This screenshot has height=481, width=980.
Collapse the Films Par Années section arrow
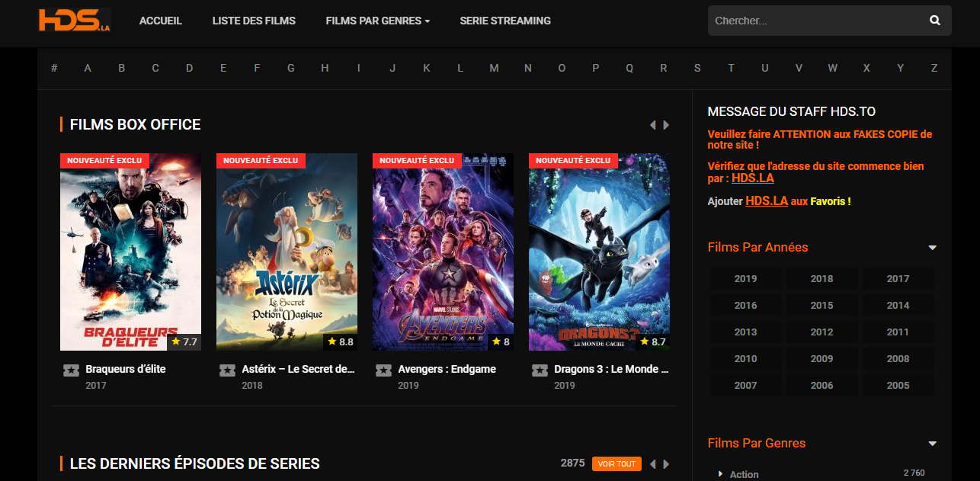click(932, 248)
